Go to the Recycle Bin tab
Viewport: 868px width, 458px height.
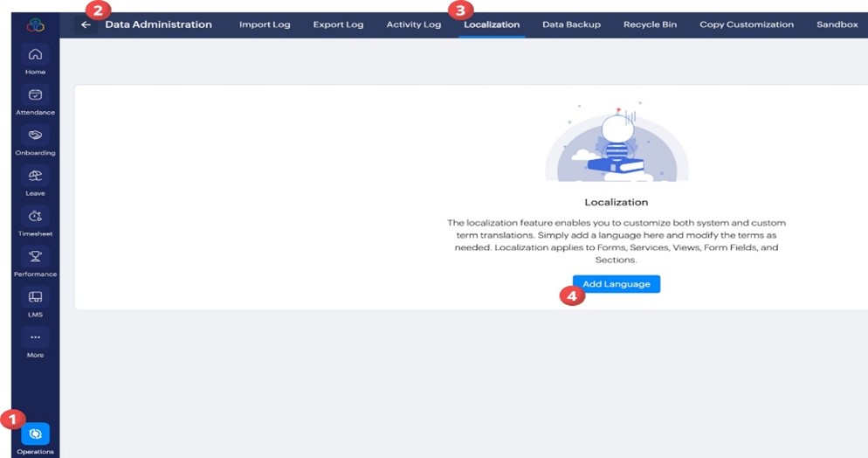tap(650, 24)
